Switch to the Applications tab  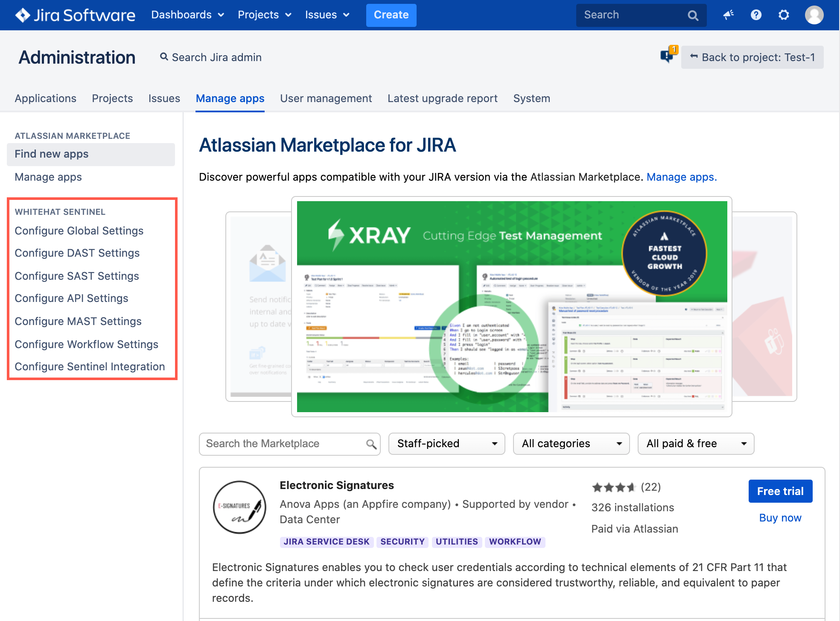pos(45,98)
